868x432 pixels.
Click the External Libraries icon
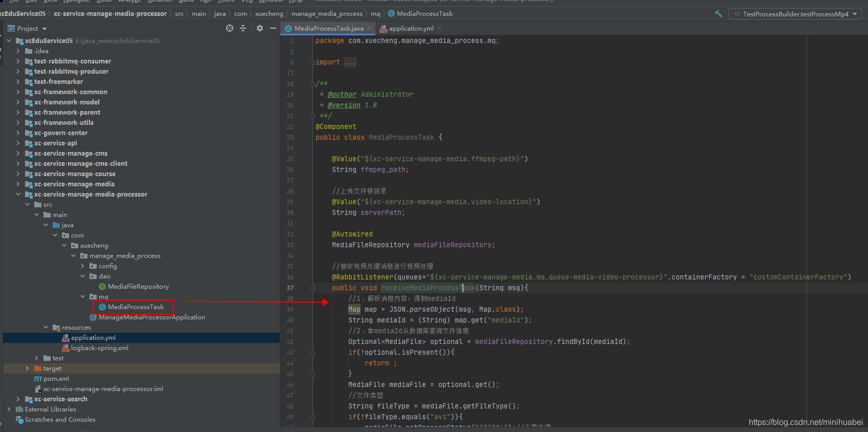click(19, 409)
